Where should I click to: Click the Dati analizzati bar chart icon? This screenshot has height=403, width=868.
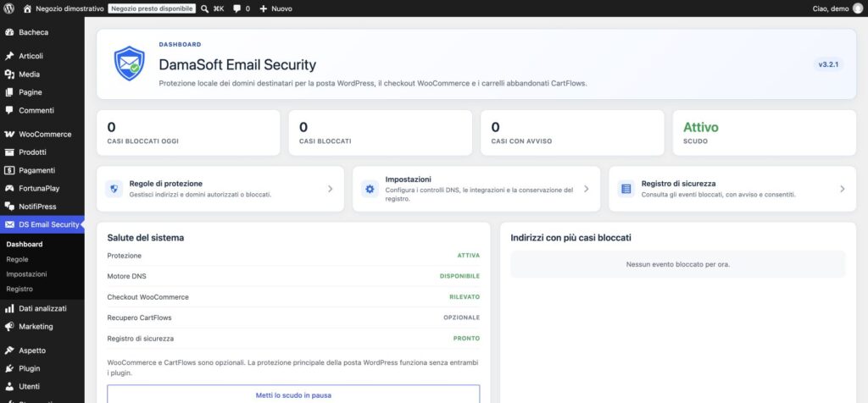[9, 308]
